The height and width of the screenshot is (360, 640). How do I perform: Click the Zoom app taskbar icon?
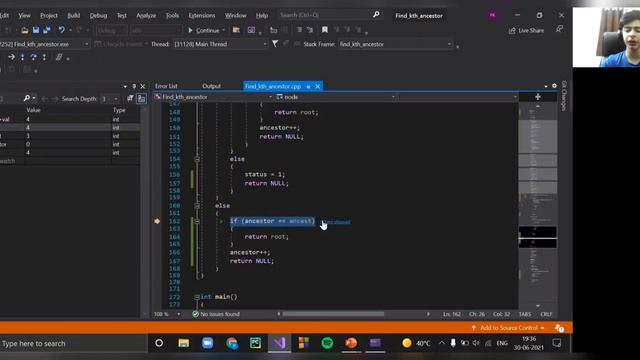(x=208, y=343)
